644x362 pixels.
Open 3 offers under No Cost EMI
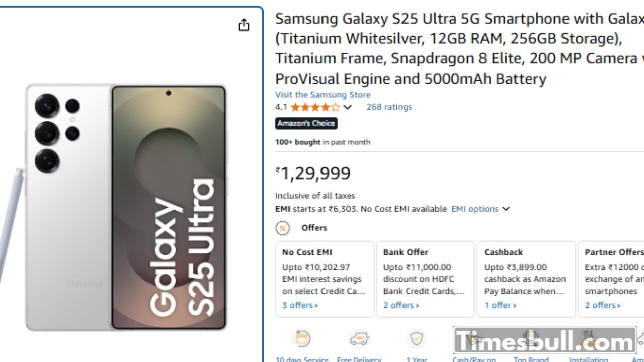[300, 305]
